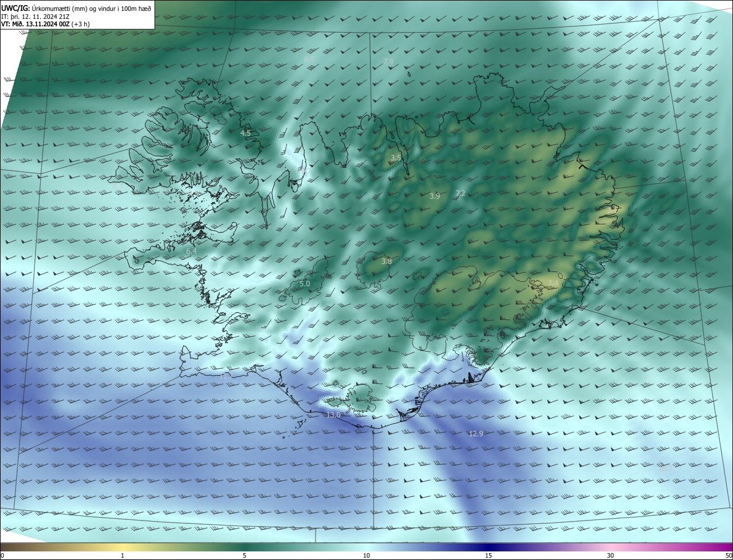Viewport: 733px width, 560px height.
Task: Select the 3.8 value over the ice cap
Action: pyautogui.click(x=387, y=261)
